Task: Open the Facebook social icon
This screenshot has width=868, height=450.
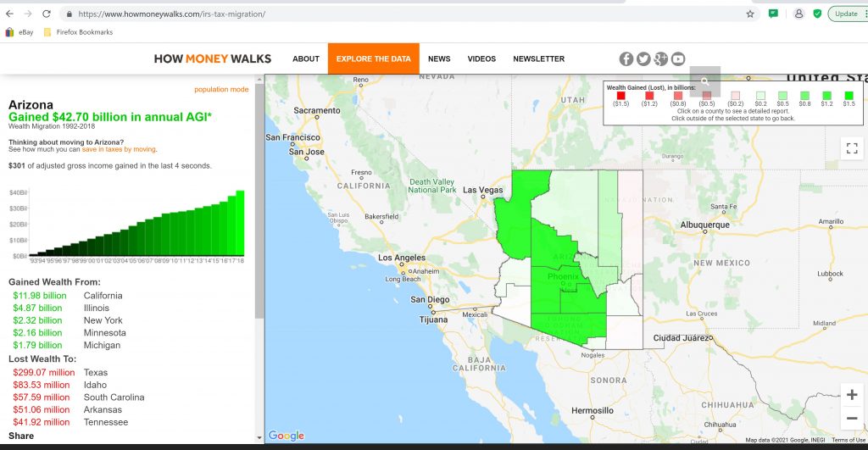Action: (x=626, y=58)
